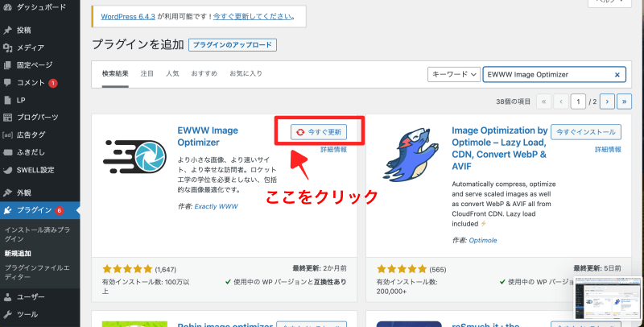The width and height of the screenshot is (644, 327).
Task: Go to previous page with ‹ button
Action: point(560,101)
